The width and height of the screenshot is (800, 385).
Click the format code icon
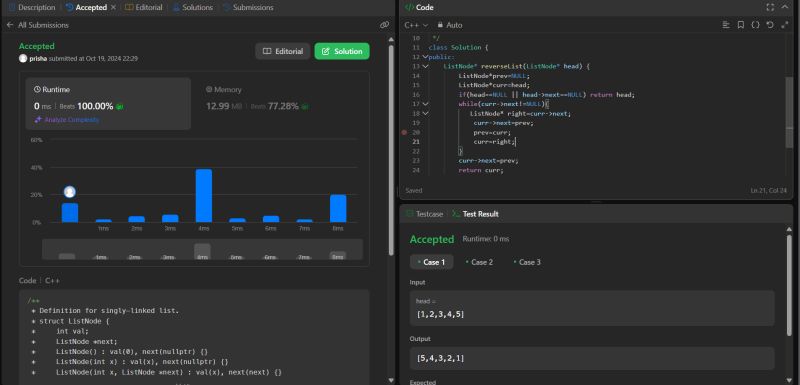(x=726, y=24)
